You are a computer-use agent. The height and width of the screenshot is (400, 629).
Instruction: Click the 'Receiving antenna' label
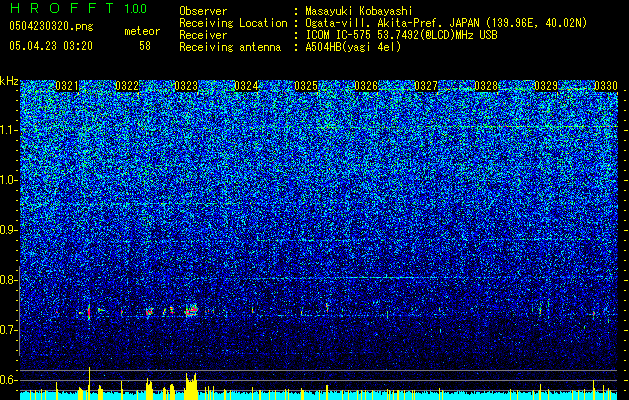(230, 47)
